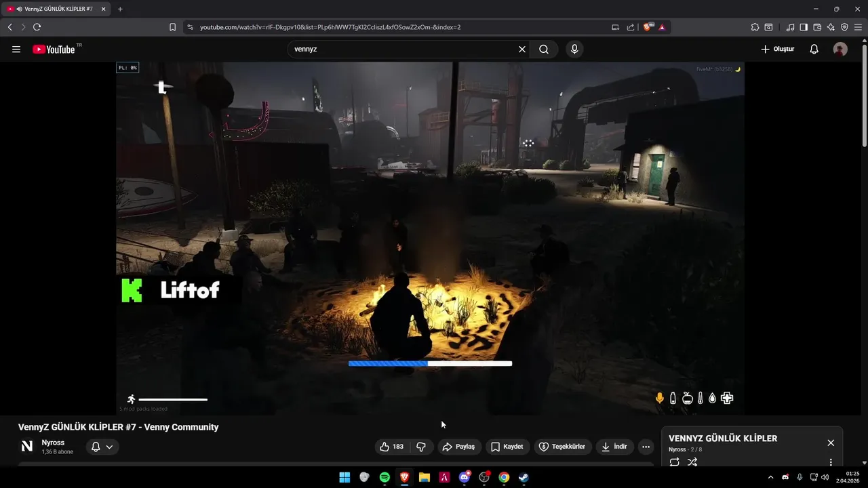Expand the notification preferences dropdown next to Nyross
The image size is (868, 488).
[x=102, y=447]
